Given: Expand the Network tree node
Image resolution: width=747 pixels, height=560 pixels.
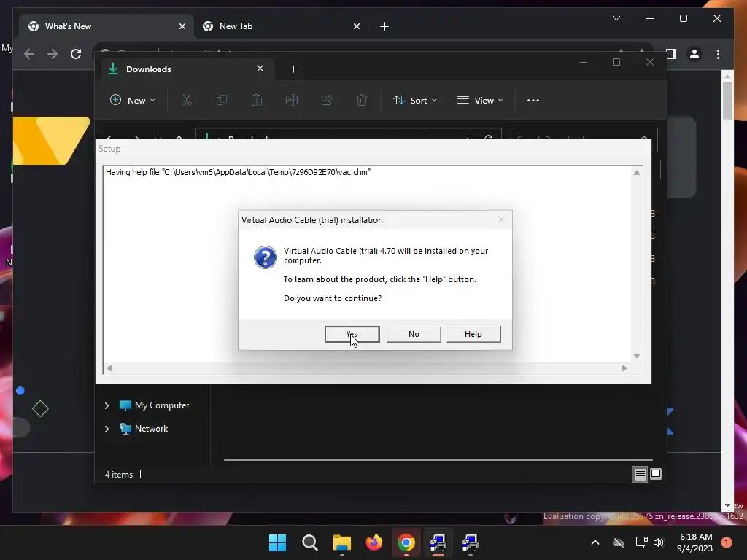Looking at the screenshot, I should click(107, 429).
